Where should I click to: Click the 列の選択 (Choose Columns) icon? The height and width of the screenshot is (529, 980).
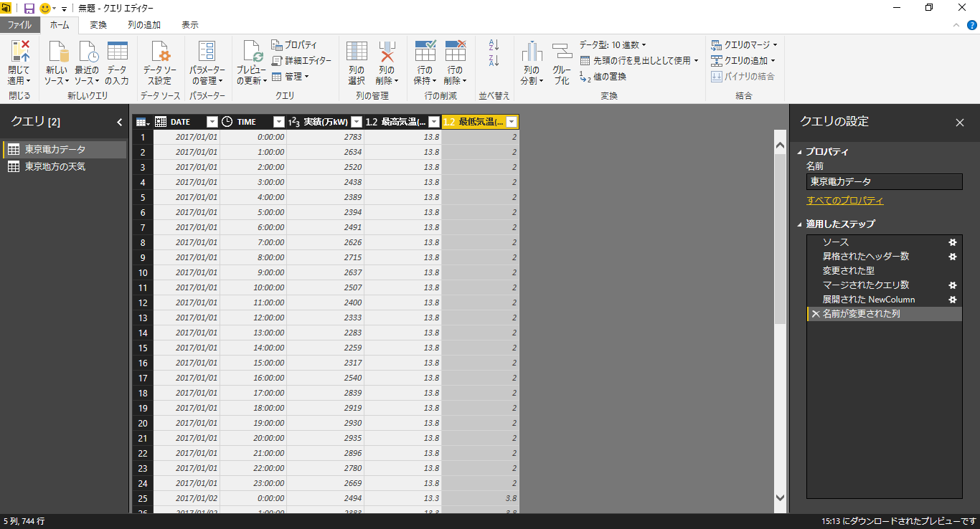(357, 52)
